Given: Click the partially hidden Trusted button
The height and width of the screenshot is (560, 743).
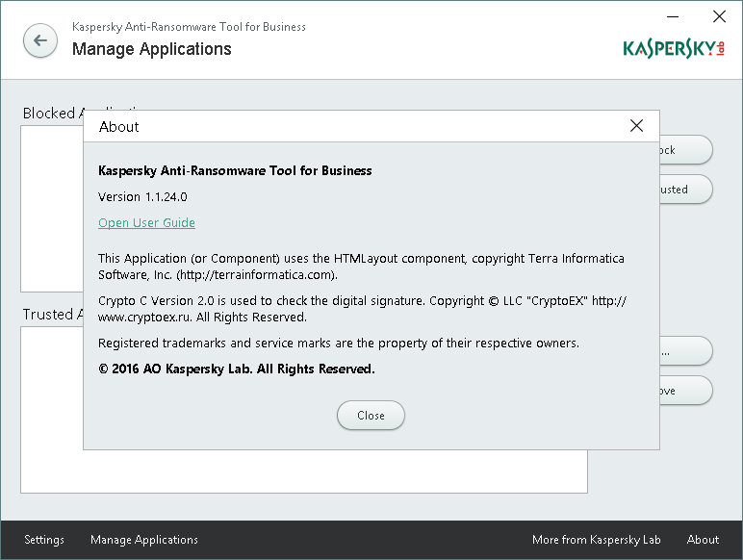Looking at the screenshot, I should click(x=685, y=190).
